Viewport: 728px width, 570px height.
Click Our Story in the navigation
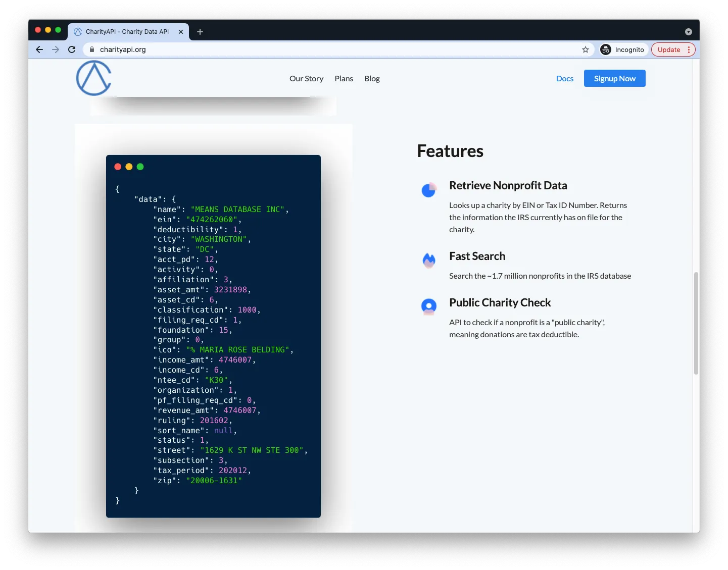[306, 78]
